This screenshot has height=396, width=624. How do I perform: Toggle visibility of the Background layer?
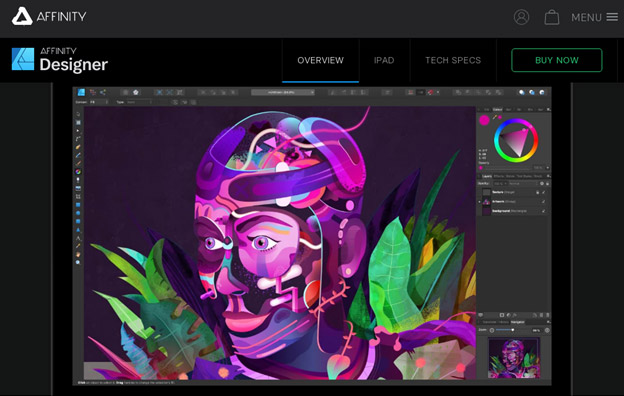coord(544,211)
